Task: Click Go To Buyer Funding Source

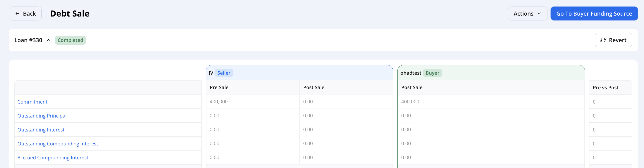Action: tap(594, 13)
